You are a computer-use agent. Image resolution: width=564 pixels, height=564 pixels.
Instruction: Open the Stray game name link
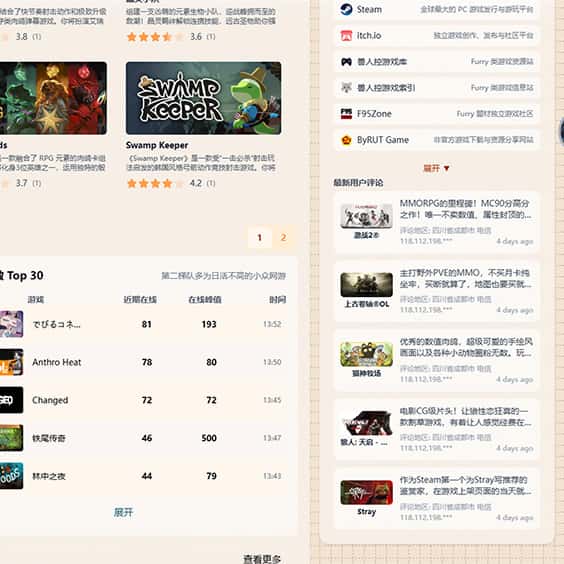(367, 512)
